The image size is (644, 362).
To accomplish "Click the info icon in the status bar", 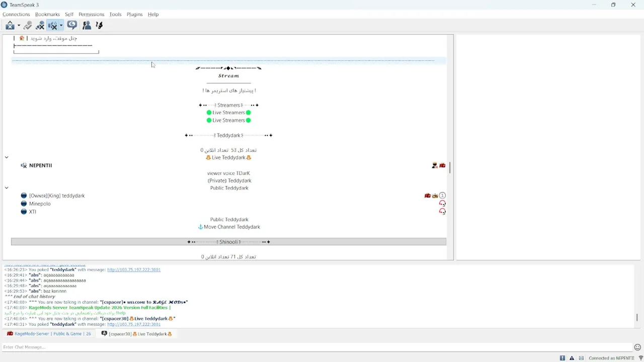I will point(562,358).
